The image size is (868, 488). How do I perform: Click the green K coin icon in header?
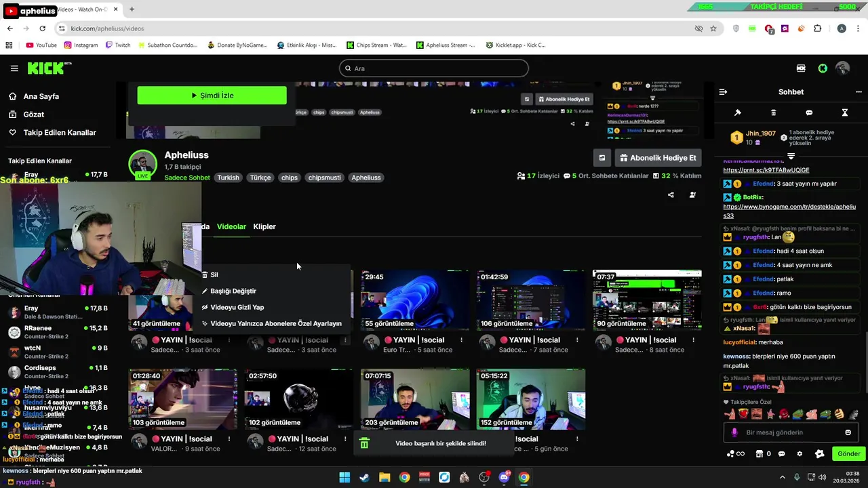[823, 68]
